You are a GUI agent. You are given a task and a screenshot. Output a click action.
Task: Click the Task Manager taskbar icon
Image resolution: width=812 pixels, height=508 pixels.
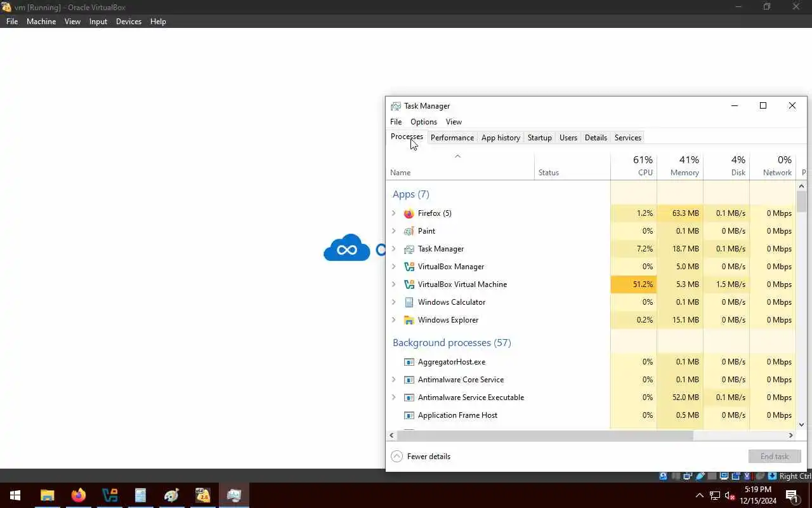click(x=233, y=495)
